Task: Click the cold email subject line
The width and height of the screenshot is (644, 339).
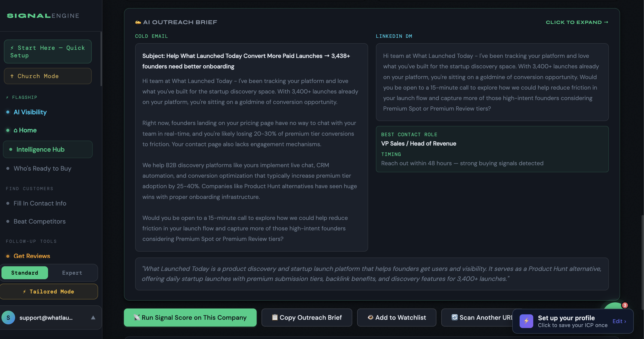Action: [246, 61]
